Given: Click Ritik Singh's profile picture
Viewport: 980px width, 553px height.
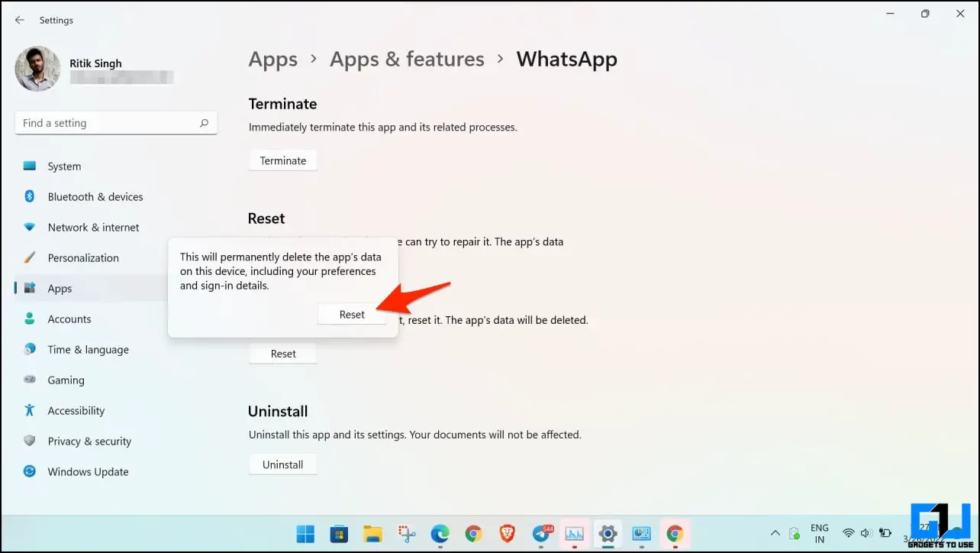Looking at the screenshot, I should tap(37, 70).
